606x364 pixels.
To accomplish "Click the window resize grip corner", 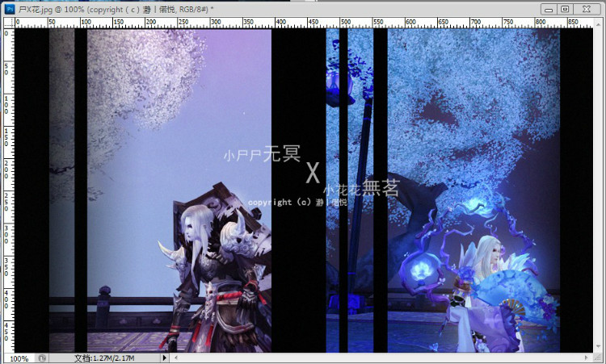I will 598,358.
